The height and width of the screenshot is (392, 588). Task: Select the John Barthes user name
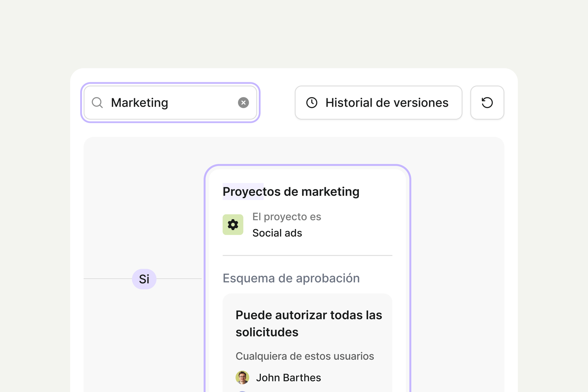click(288, 378)
